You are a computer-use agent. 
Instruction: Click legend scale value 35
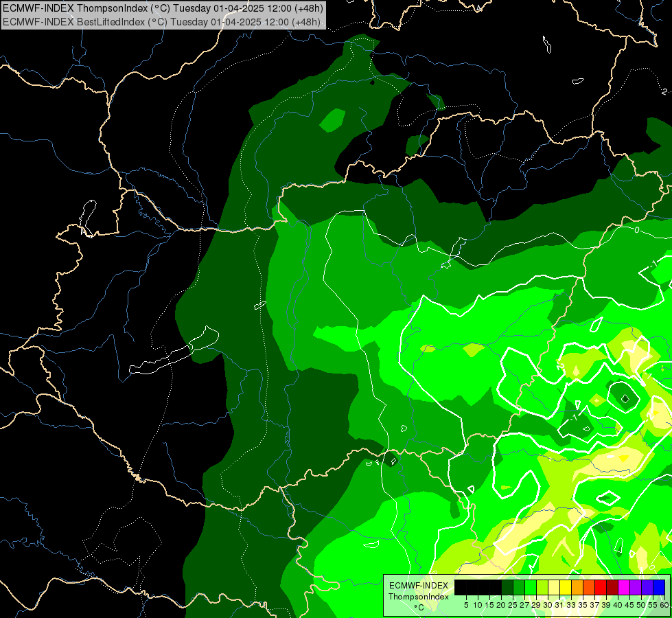coord(583,605)
